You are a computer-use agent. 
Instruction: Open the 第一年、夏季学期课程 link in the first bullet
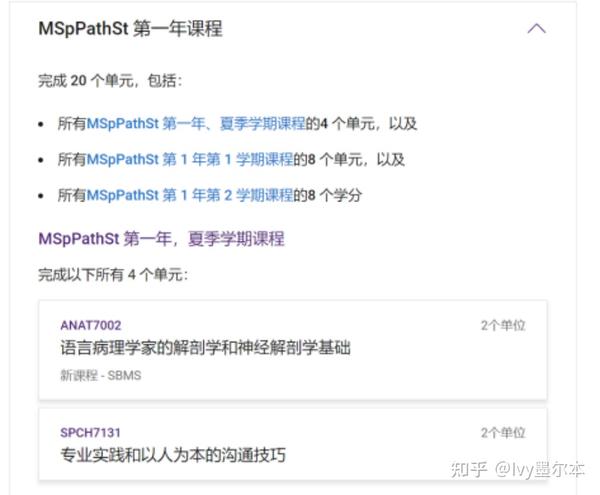click(196, 124)
